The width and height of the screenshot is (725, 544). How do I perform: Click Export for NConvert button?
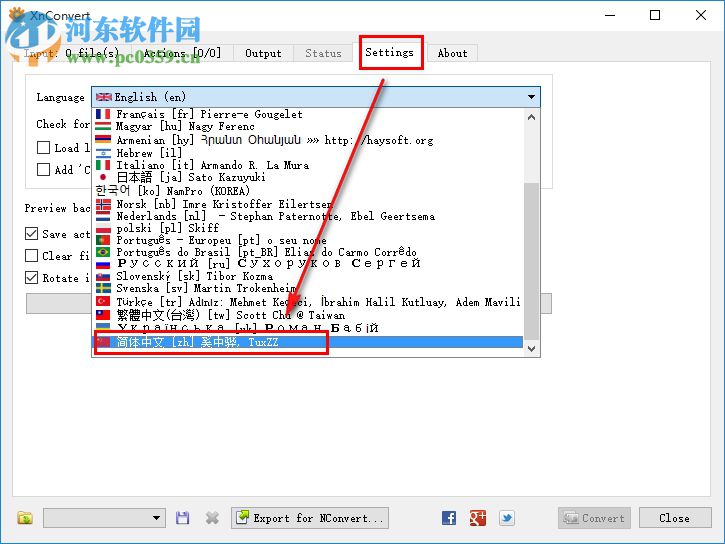(x=310, y=518)
